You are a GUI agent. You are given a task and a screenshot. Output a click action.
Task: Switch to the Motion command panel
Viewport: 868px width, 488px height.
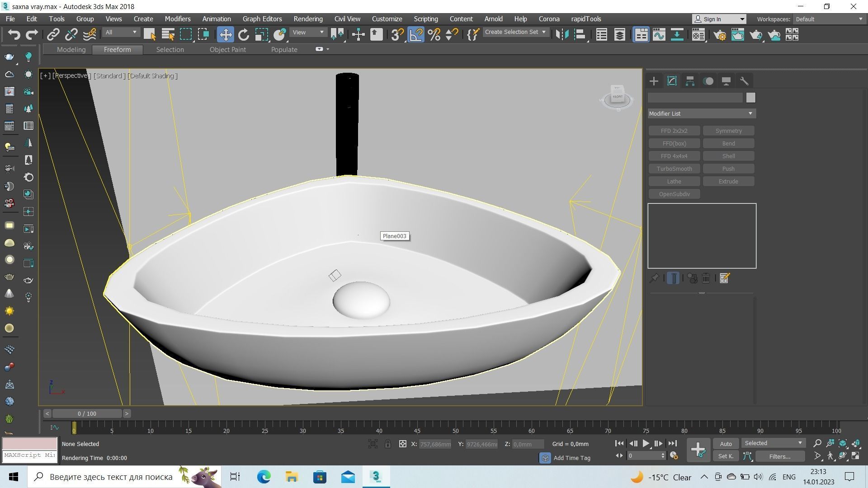tap(708, 81)
